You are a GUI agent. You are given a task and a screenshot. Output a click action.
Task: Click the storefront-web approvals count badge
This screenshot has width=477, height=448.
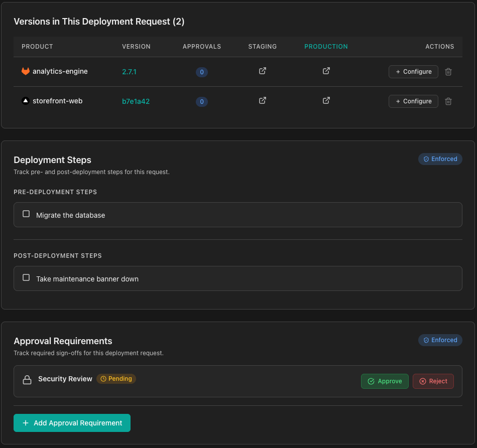[202, 101]
